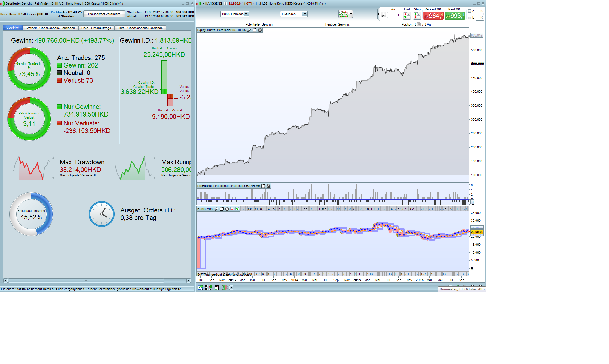Click the order book icon in bottom toolbar
Screen dimensions: 609x364
225,287
